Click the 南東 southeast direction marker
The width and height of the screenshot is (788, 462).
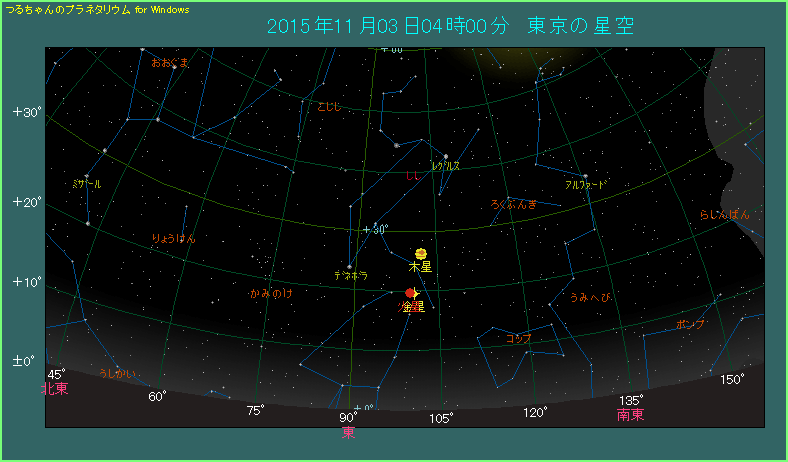pos(630,415)
